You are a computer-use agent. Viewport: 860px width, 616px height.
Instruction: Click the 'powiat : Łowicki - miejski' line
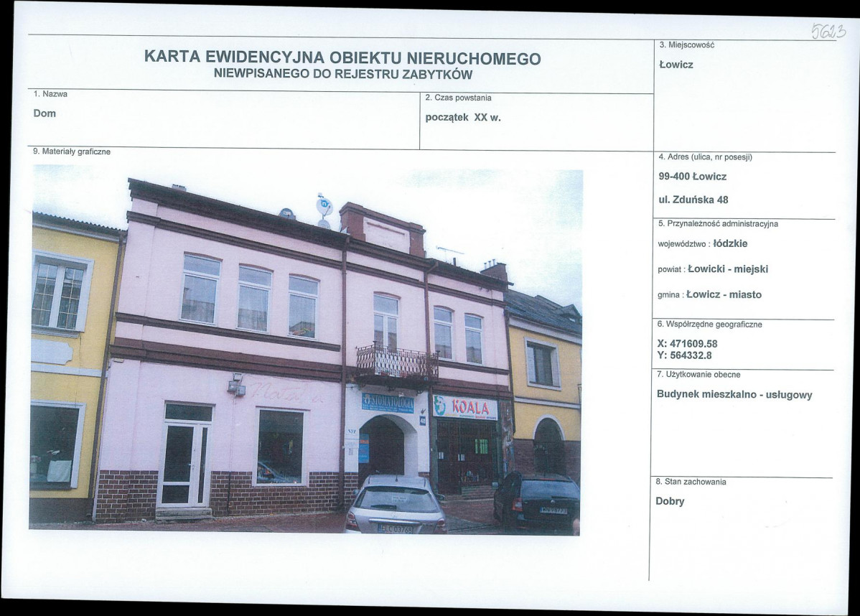coord(713,269)
